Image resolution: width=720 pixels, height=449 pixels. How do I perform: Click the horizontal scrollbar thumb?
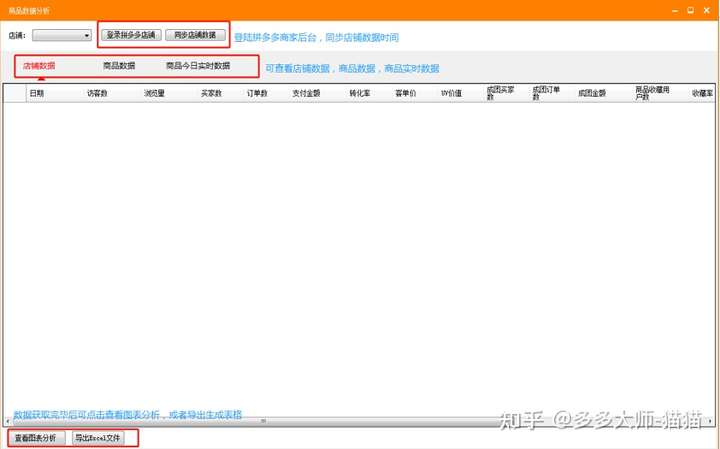(x=264, y=421)
